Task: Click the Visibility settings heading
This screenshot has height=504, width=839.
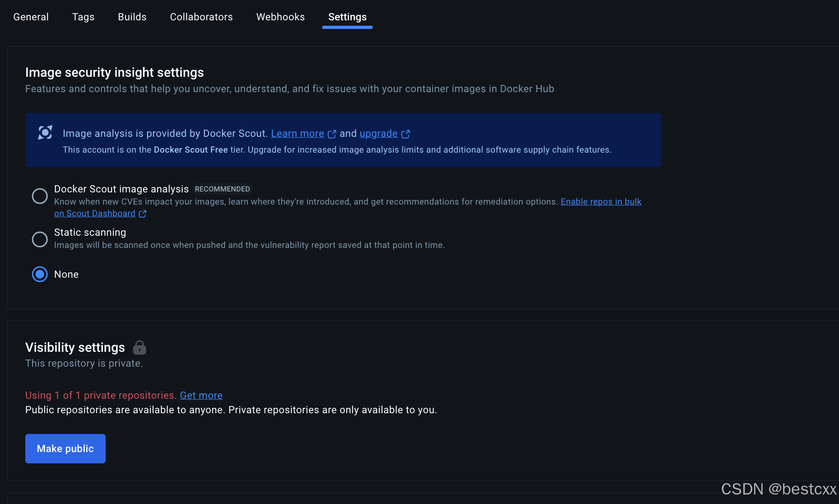Action: [x=75, y=347]
